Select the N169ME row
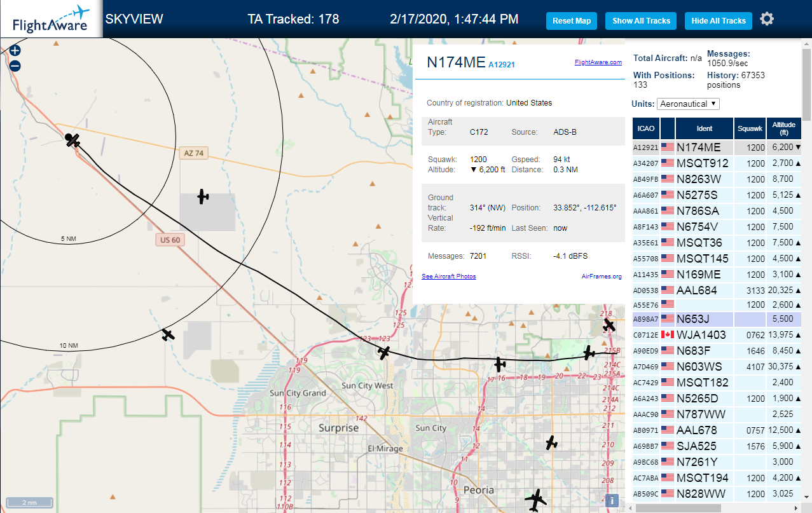This screenshot has width=812, height=513. tap(717, 275)
